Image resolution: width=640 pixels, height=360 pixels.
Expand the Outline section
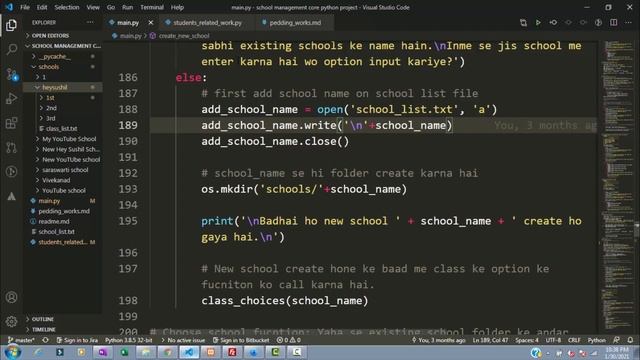(x=63, y=319)
